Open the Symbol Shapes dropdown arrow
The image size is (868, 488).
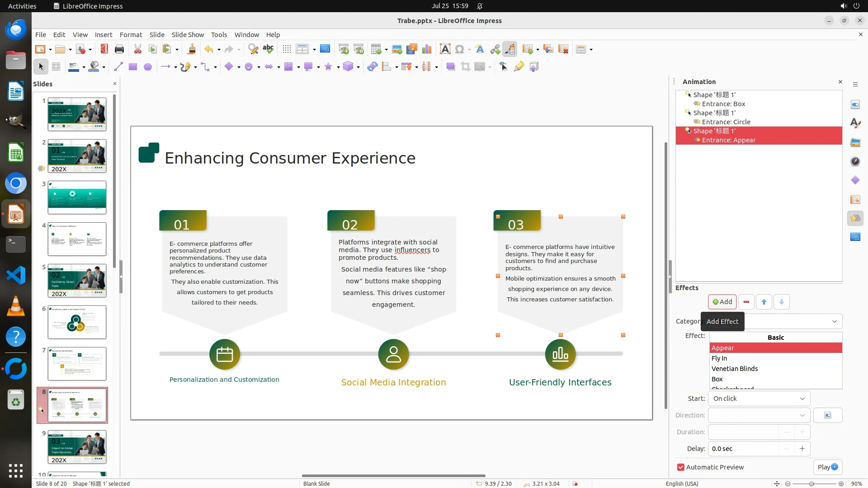click(x=259, y=67)
